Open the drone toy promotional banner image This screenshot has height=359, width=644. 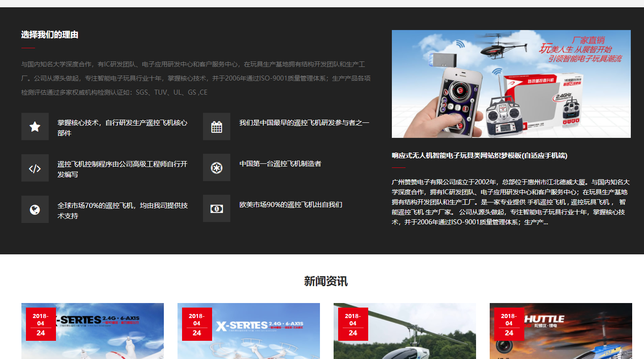(511, 84)
